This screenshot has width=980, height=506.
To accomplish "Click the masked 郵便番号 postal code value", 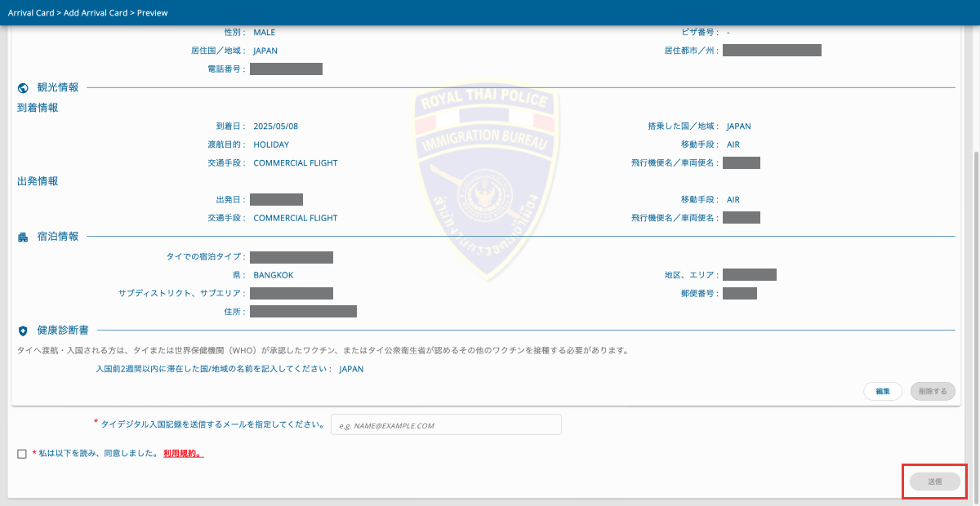I will [x=739, y=293].
